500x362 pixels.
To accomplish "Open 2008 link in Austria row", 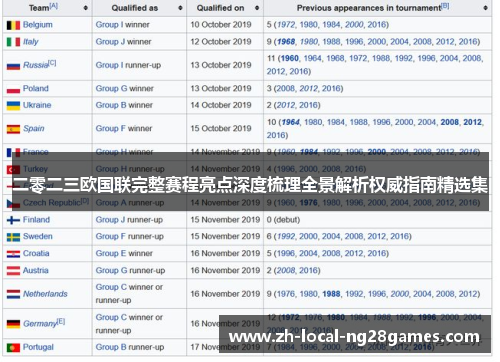I will pos(286,270).
